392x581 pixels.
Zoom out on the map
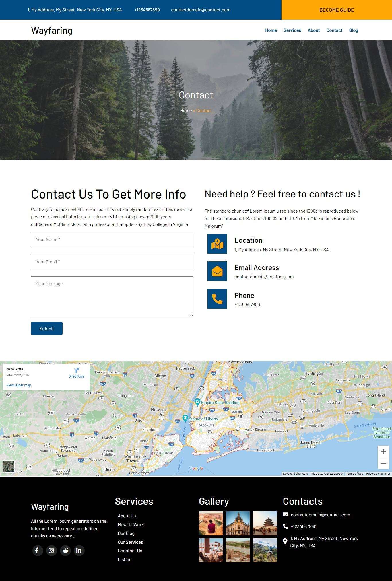(x=383, y=463)
